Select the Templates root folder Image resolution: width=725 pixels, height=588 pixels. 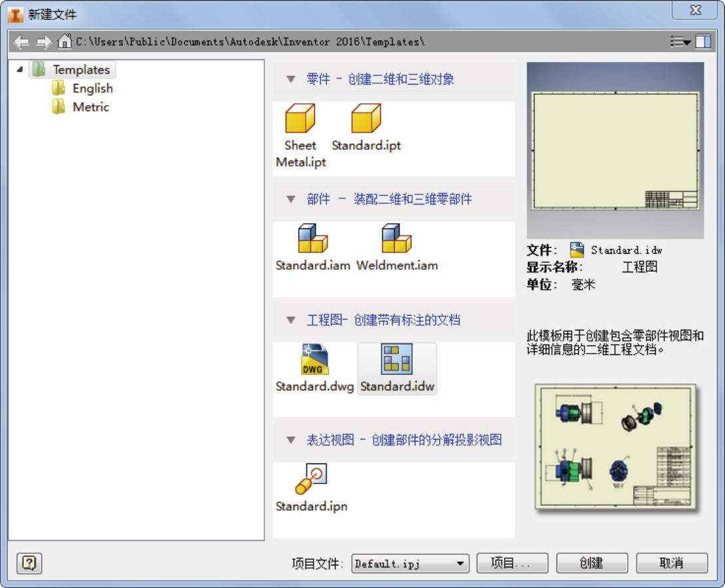click(73, 69)
